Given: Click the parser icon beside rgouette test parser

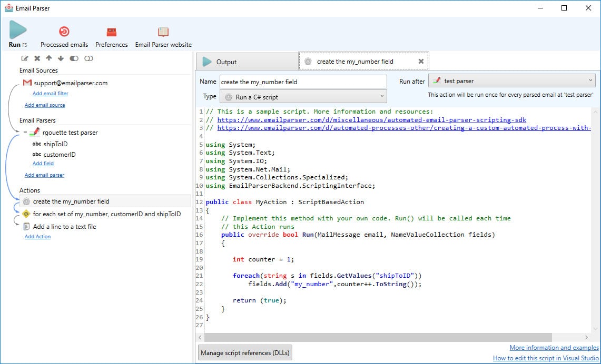Looking at the screenshot, I should (x=35, y=133).
